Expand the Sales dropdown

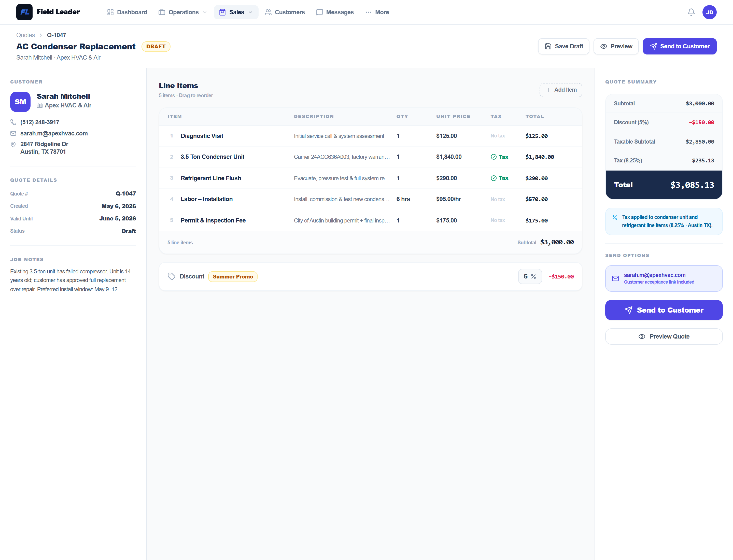236,12
